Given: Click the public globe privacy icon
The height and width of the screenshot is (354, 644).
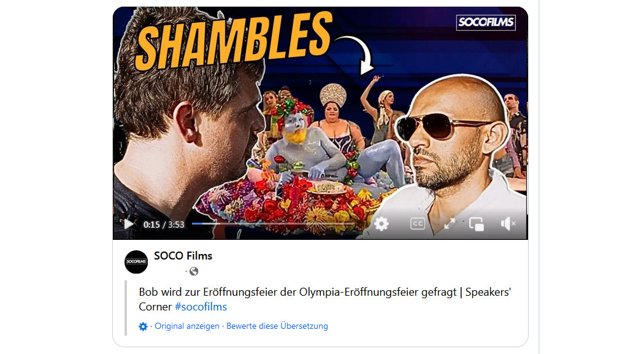Looking at the screenshot, I should coord(194,271).
